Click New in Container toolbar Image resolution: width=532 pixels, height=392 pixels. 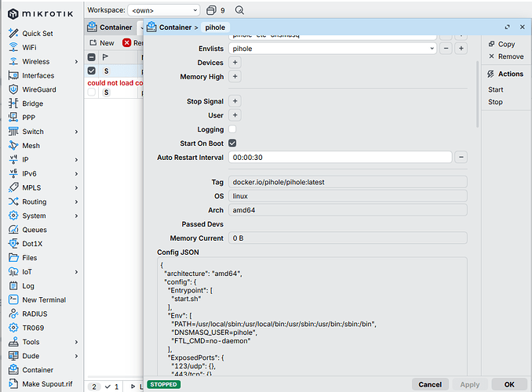point(102,42)
